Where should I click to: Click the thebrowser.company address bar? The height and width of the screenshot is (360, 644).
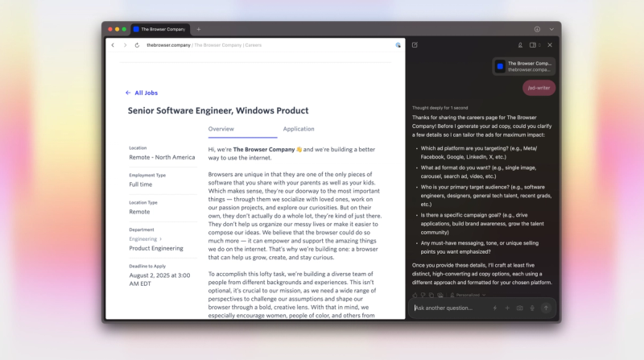(x=204, y=45)
